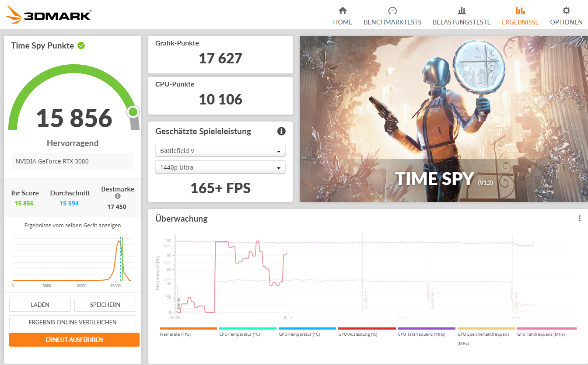588x365 pixels.
Task: Open the Battlefield V game dropdown
Action: [x=220, y=151]
